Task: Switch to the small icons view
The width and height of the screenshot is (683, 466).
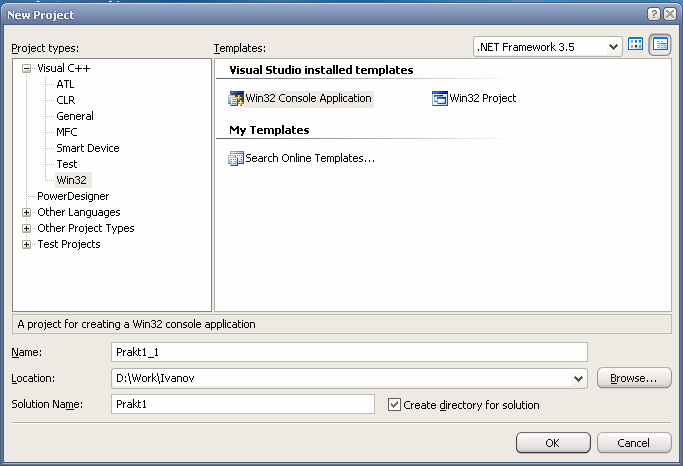Action: click(x=660, y=44)
